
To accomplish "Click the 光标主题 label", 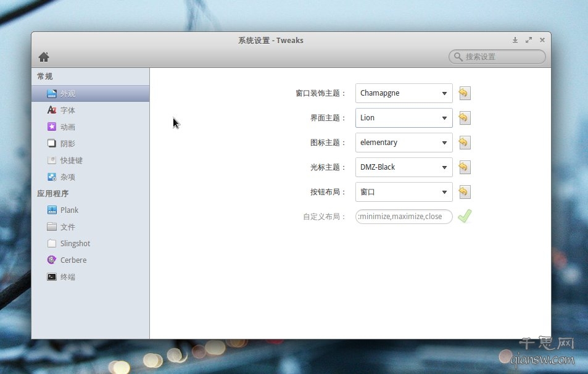I will point(328,167).
